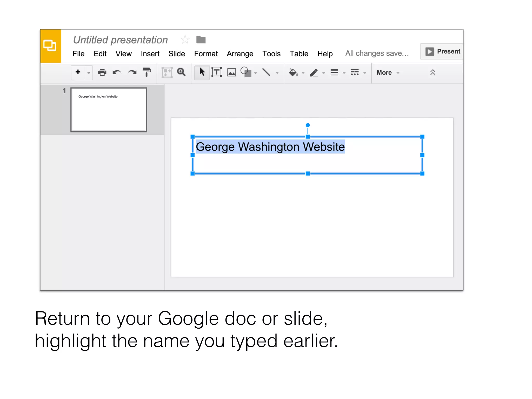Click the fill color paint bucket
The width and height of the screenshot is (532, 399).
(294, 72)
